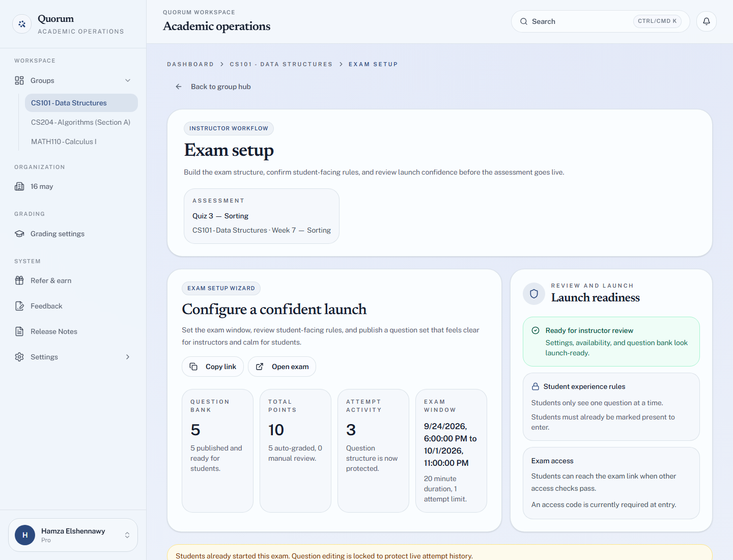Open MATH110 - Calculus I group
This screenshot has width=733, height=560.
tap(81, 142)
